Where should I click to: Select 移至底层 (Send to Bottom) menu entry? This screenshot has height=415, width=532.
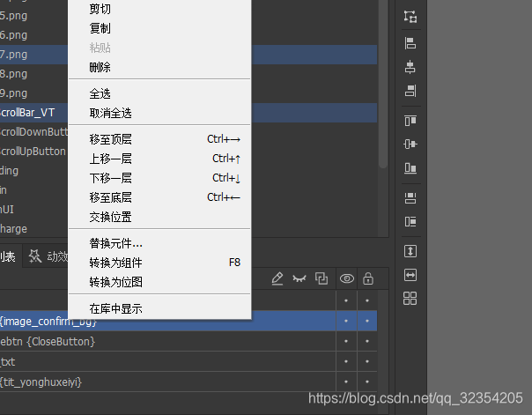pos(159,197)
